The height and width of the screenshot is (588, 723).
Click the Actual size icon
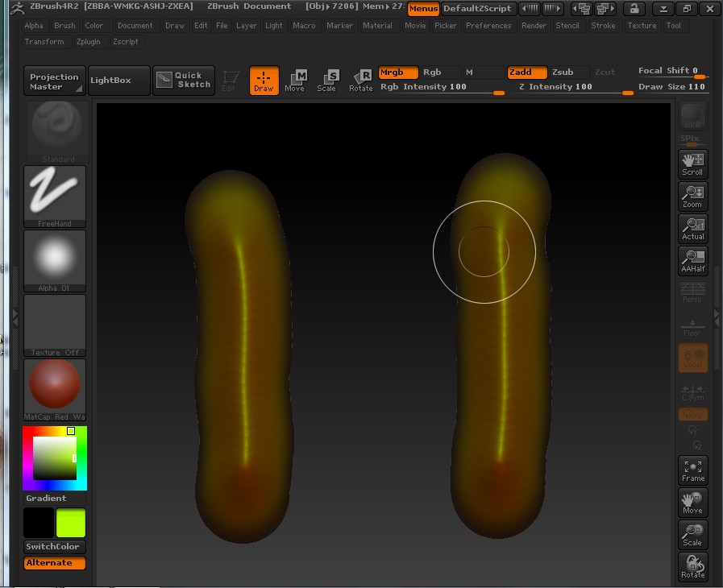point(692,228)
